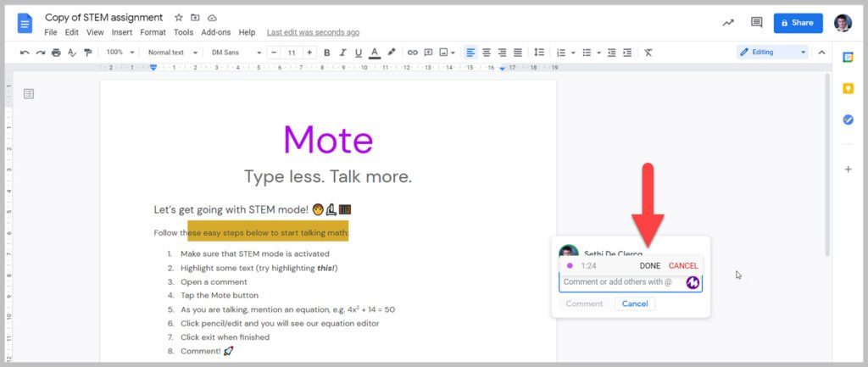Expand numbered list style dropdown arrow
The width and height of the screenshot is (868, 367).
coord(573,53)
